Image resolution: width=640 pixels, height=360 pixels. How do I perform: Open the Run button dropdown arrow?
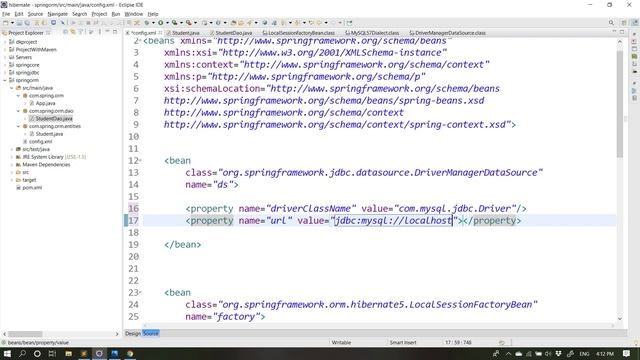pyautogui.click(x=167, y=23)
